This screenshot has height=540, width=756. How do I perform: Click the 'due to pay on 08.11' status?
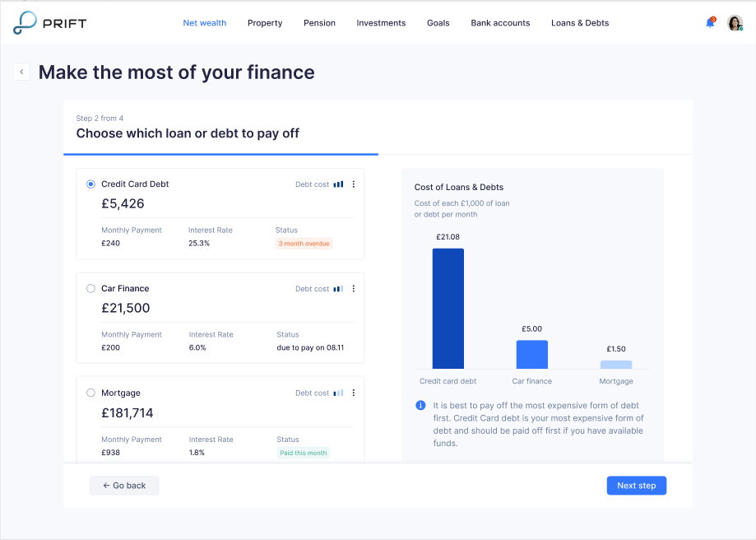(x=310, y=347)
